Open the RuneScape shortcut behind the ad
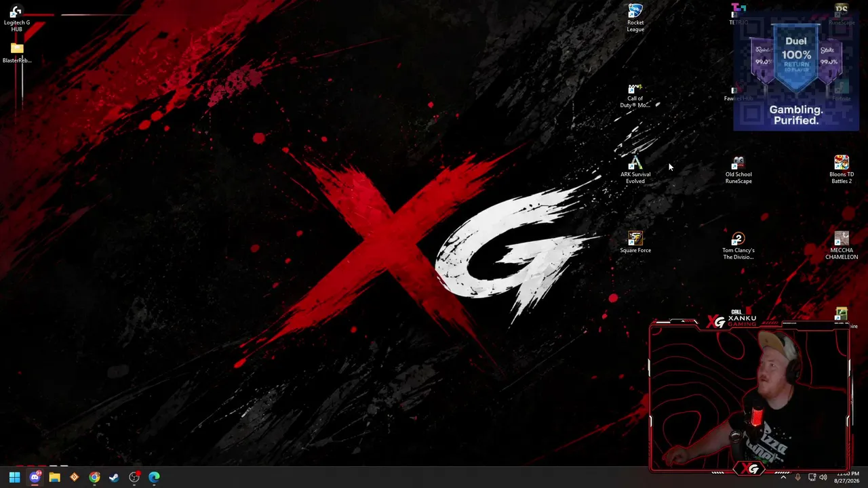The width and height of the screenshot is (868, 488). point(842,15)
